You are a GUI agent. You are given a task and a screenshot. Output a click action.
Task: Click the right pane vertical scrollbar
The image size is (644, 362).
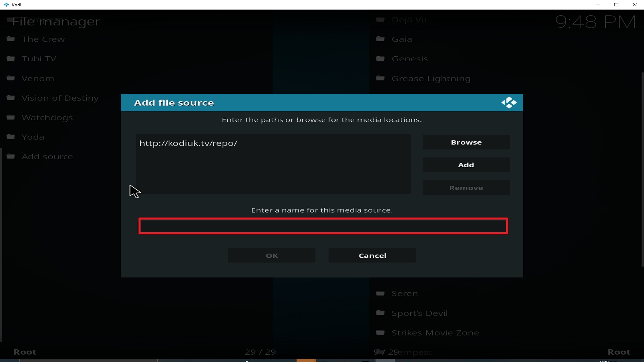[642, 169]
